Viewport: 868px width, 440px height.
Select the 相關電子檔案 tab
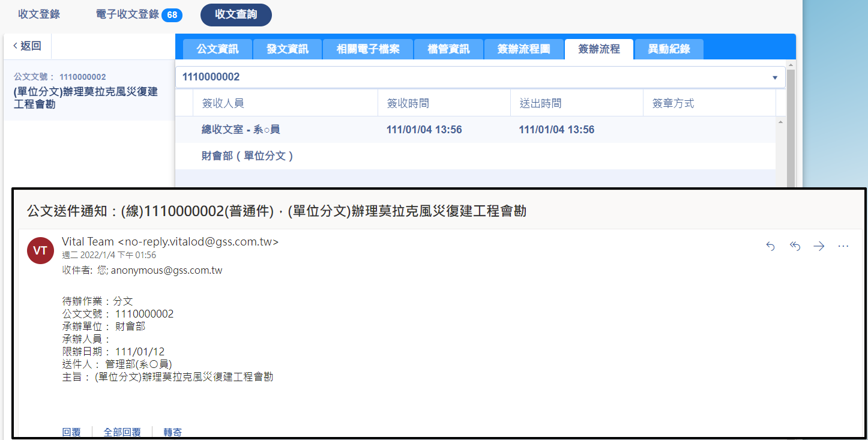[367, 49]
